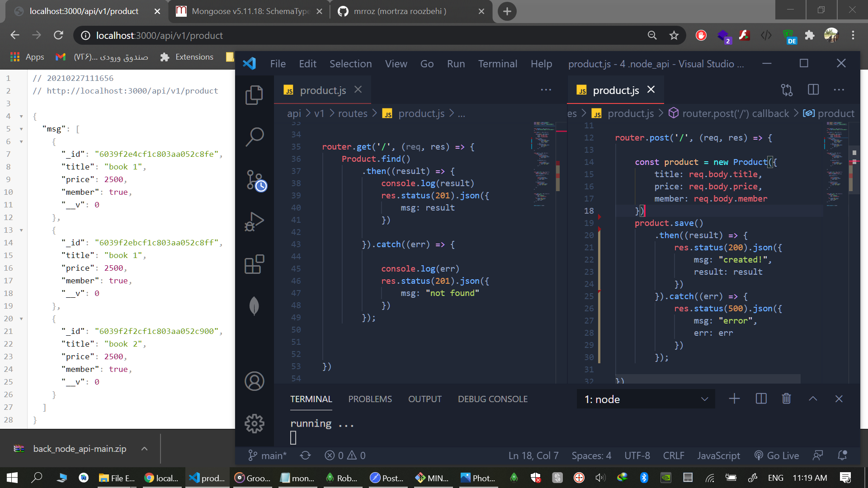Split the terminal panel
The height and width of the screenshot is (488, 868).
761,399
